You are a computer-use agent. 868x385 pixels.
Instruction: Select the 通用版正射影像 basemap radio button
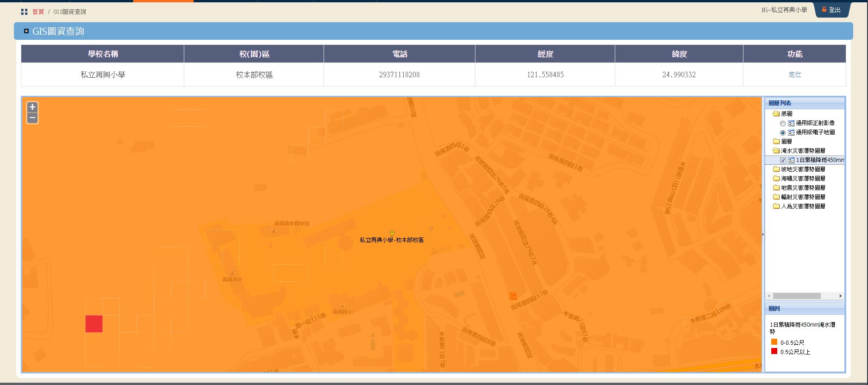pyautogui.click(x=783, y=124)
